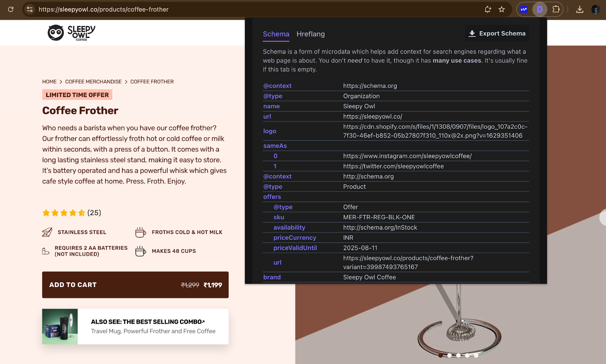Click the priceCurrency key
This screenshot has height=364, width=606.
(295, 238)
